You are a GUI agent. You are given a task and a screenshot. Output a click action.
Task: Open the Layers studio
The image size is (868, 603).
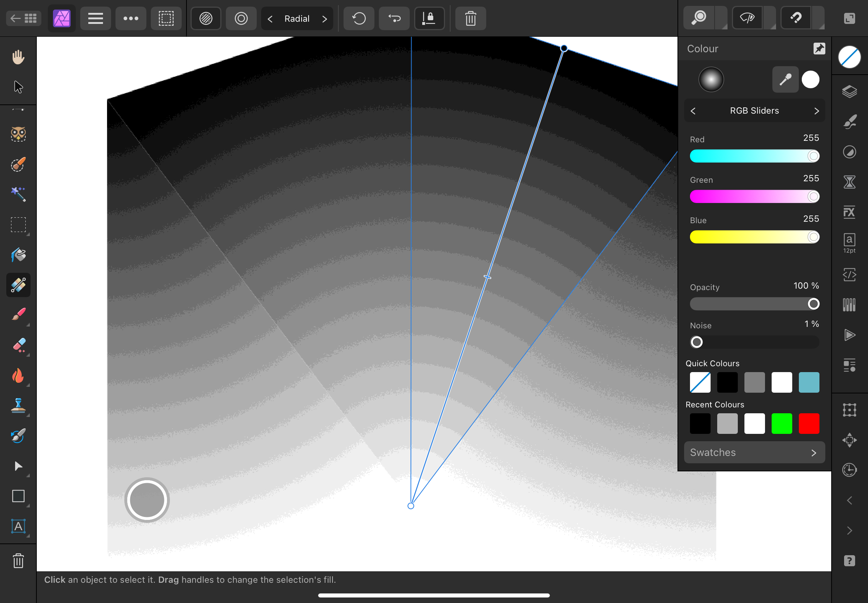pyautogui.click(x=849, y=92)
